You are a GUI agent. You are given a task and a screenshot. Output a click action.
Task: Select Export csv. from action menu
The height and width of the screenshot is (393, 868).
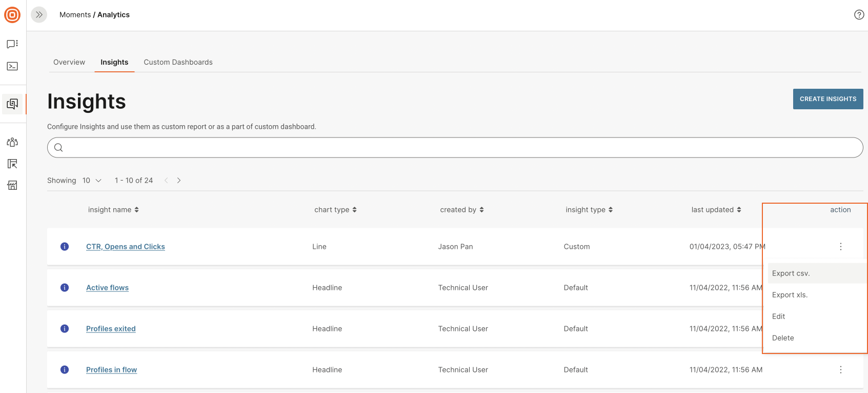click(791, 273)
